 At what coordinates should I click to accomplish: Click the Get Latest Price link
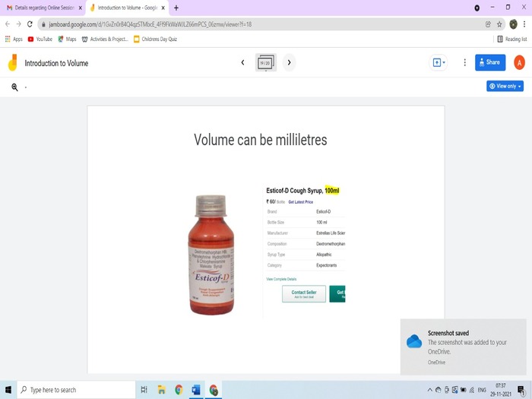[x=301, y=202]
